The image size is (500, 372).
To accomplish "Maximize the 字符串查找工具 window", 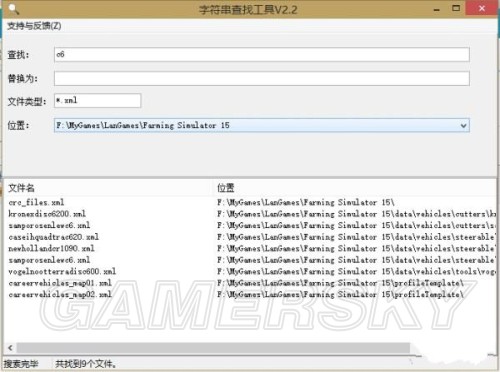I will (456, 8).
